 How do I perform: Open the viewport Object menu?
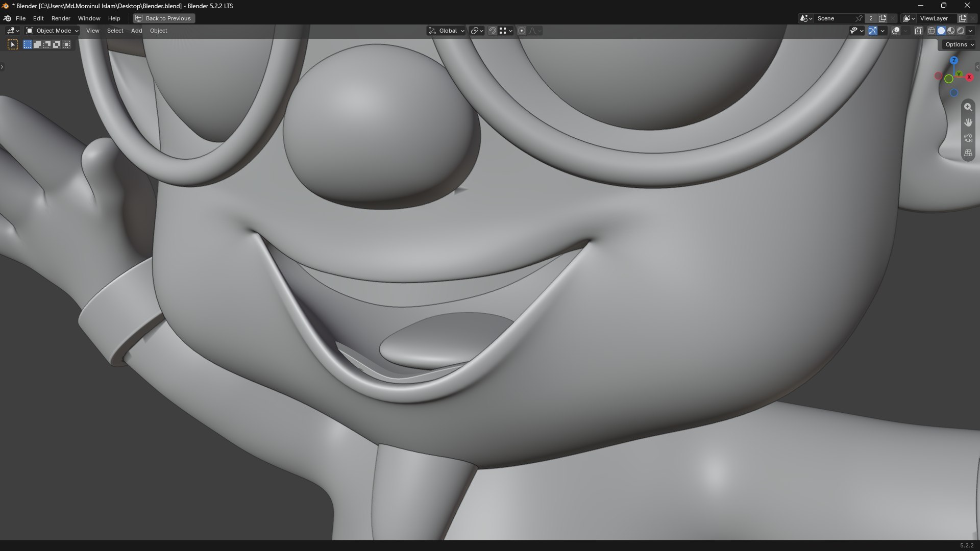tap(158, 31)
